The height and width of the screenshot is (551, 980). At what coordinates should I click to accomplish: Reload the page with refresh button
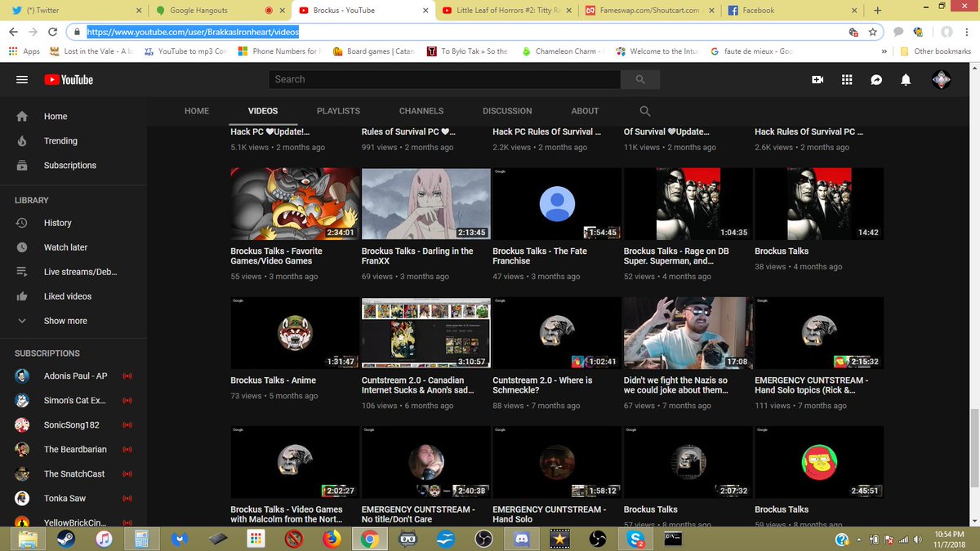pyautogui.click(x=52, y=32)
